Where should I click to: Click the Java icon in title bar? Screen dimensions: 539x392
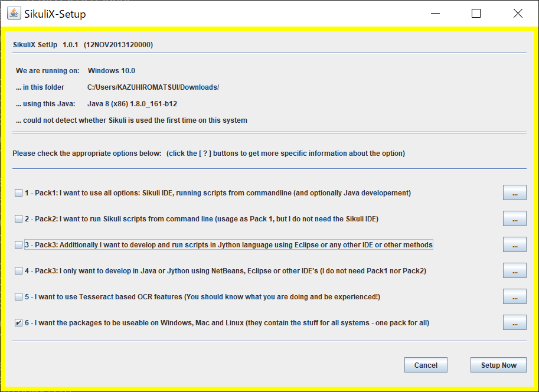coord(14,14)
